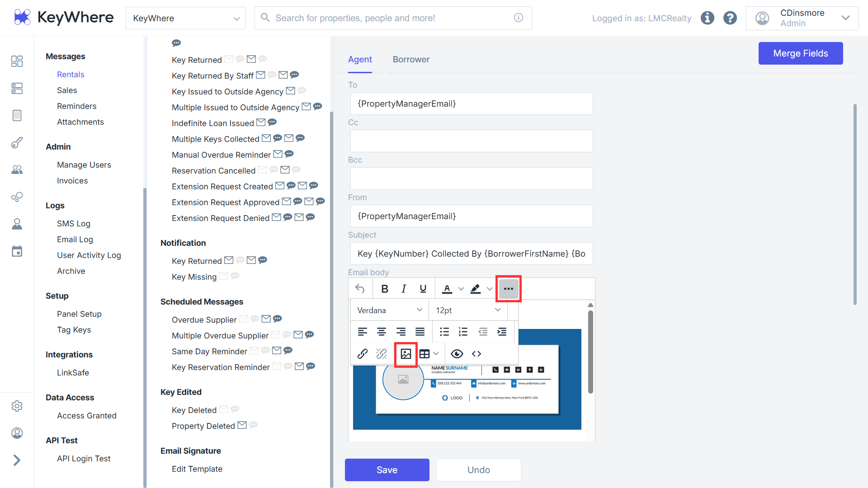Image resolution: width=868 pixels, height=488 pixels.
Task: Open the calendar icon in left rail
Action: pyautogui.click(x=17, y=251)
